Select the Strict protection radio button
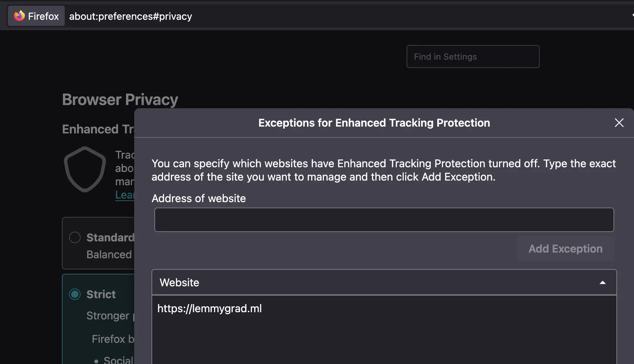Image resolution: width=634 pixels, height=364 pixels. pos(75,294)
